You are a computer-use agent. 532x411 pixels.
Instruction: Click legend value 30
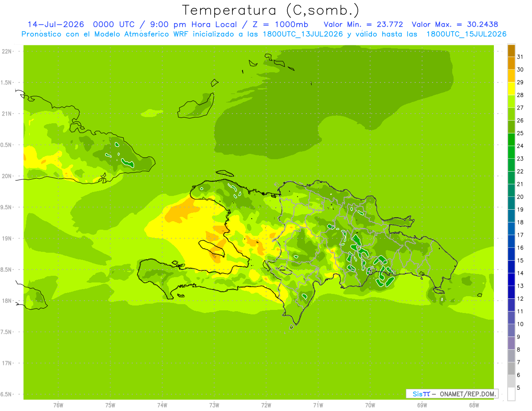tap(520, 70)
